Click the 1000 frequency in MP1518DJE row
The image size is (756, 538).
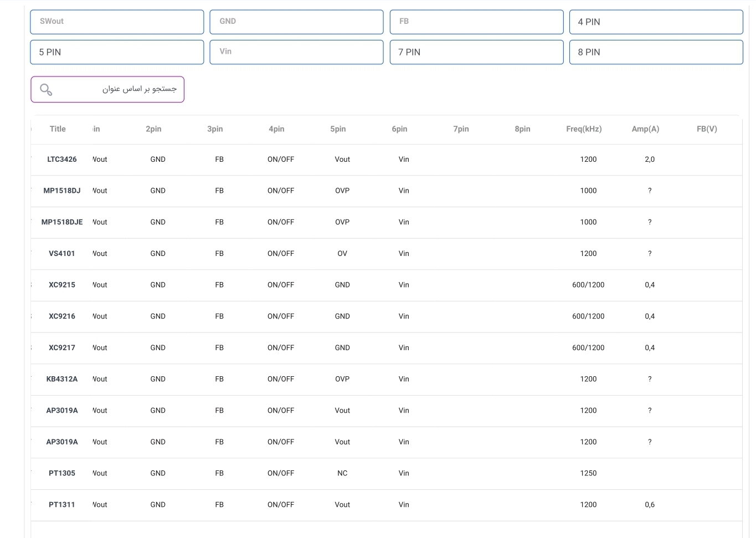click(x=588, y=222)
